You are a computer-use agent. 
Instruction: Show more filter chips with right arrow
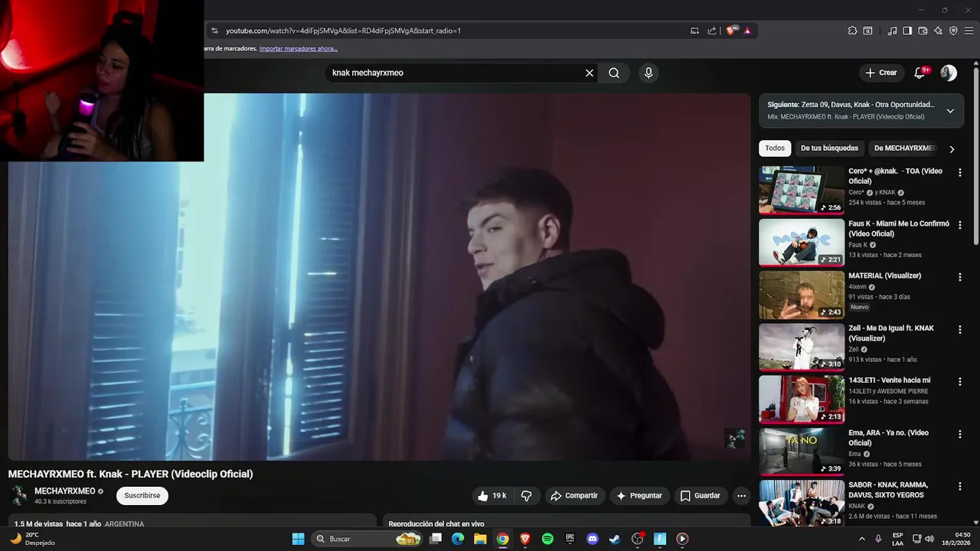tap(952, 149)
